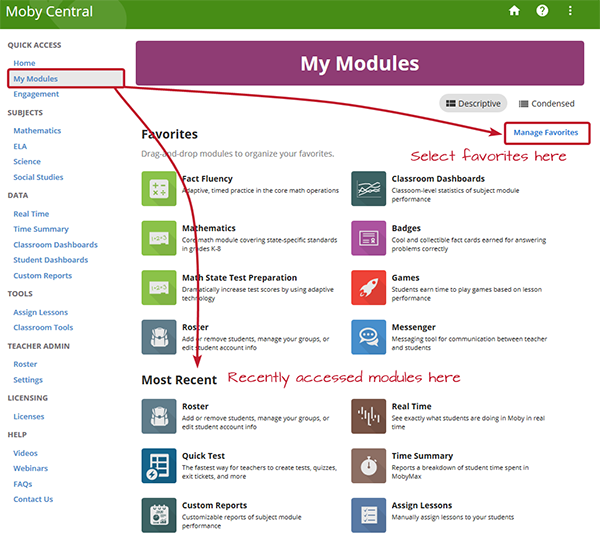Open Roster backpack icon under Most Recent

click(x=159, y=416)
